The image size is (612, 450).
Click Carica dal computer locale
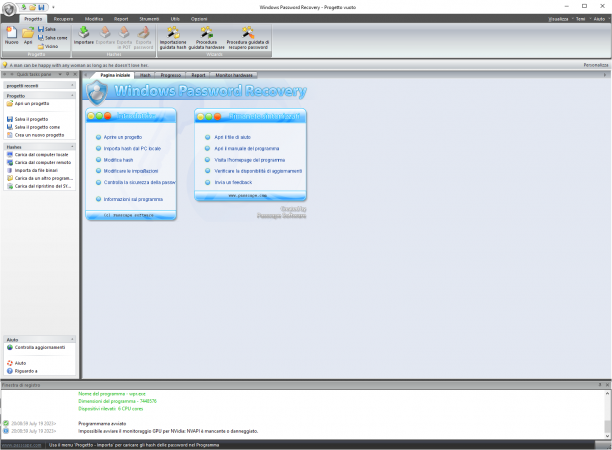37,155
